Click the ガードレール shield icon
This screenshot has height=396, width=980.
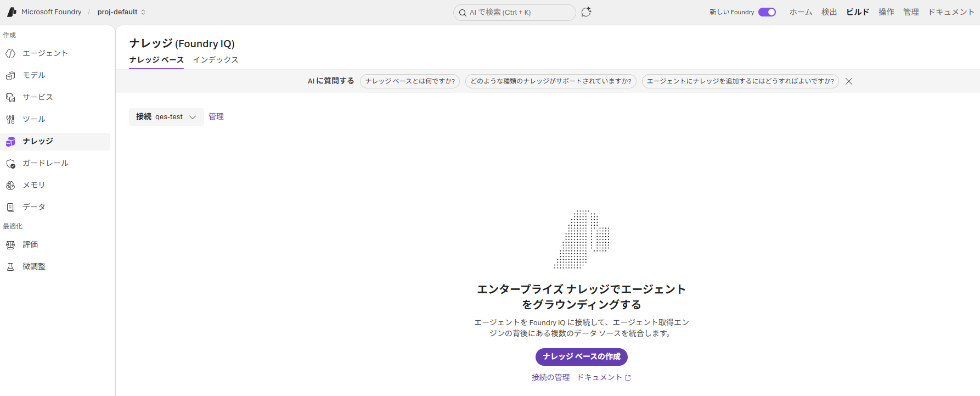[x=10, y=164]
